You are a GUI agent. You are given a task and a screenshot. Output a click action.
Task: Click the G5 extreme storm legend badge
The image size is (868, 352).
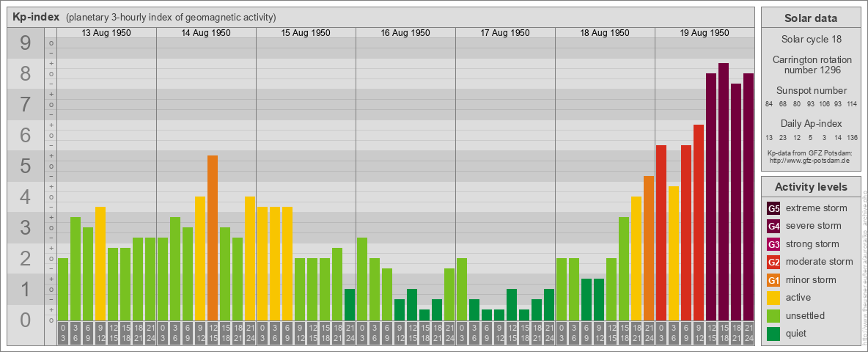[773, 208]
